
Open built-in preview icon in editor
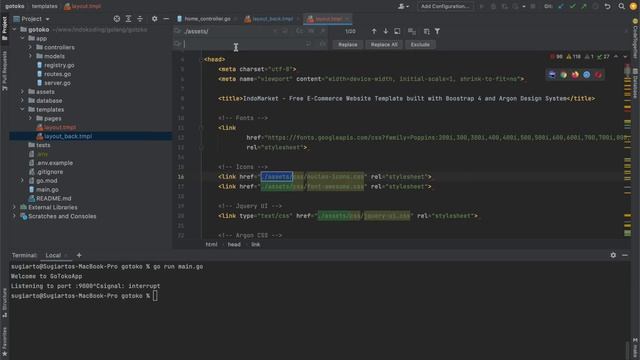552,75
